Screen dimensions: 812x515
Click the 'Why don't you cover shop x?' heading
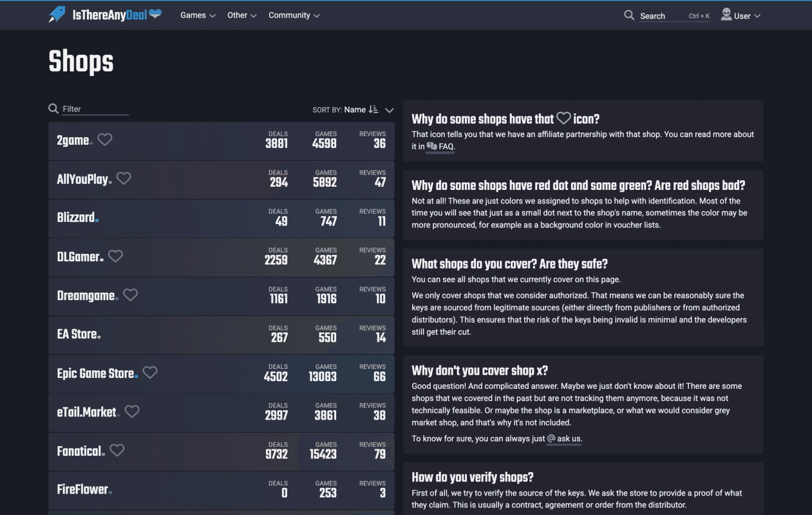point(480,371)
